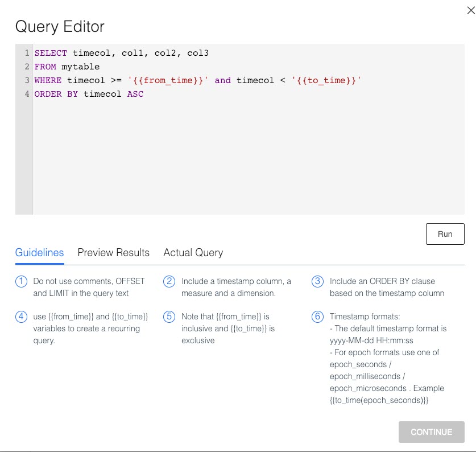476x452 pixels.
Task: Open the Actual Query tab
Action: [193, 253]
